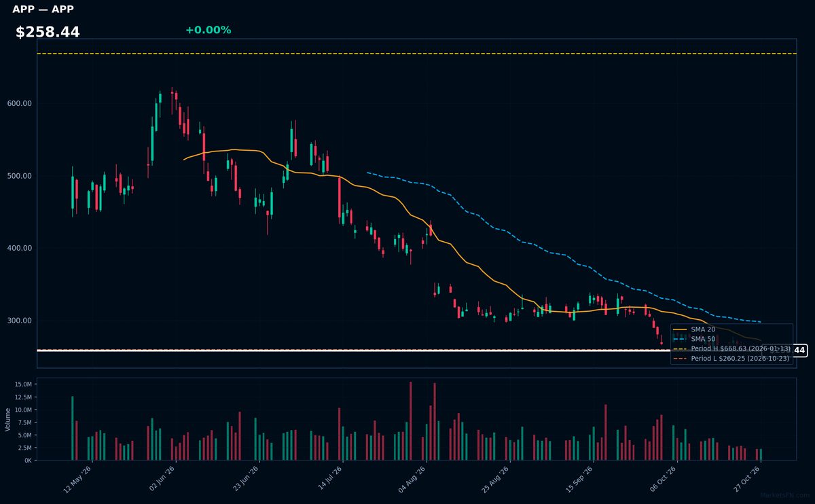
Task: Click the 5.0M volume axis label
Action: pyautogui.click(x=25, y=435)
